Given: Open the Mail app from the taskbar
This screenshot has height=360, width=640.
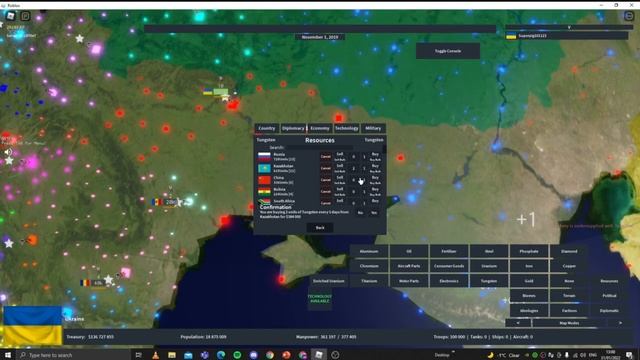Looking at the screenshot, I should [x=188, y=355].
